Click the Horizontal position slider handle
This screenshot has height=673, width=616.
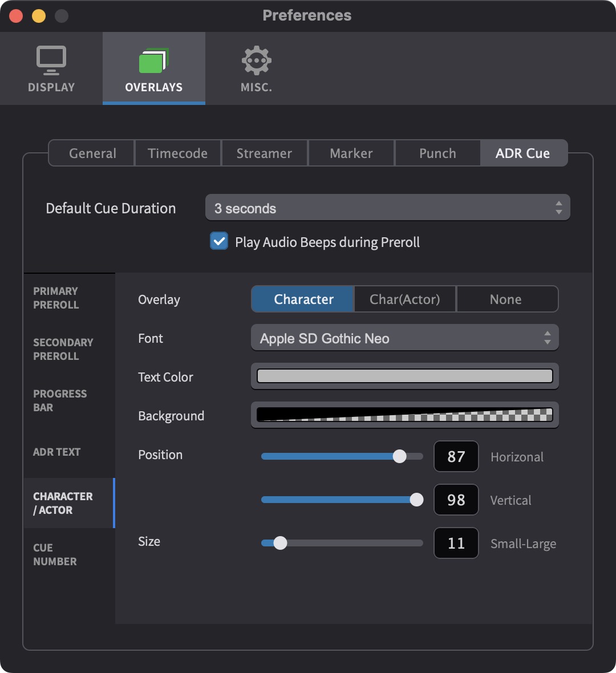[400, 456]
